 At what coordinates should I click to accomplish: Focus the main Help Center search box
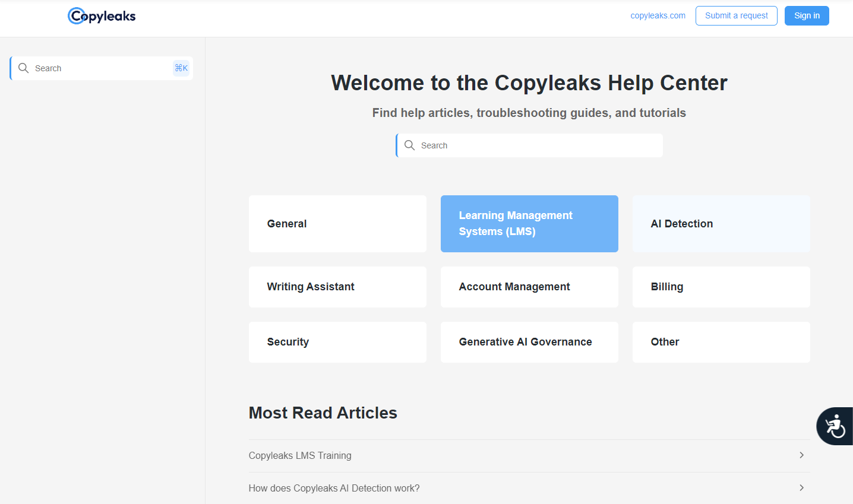[529, 145]
